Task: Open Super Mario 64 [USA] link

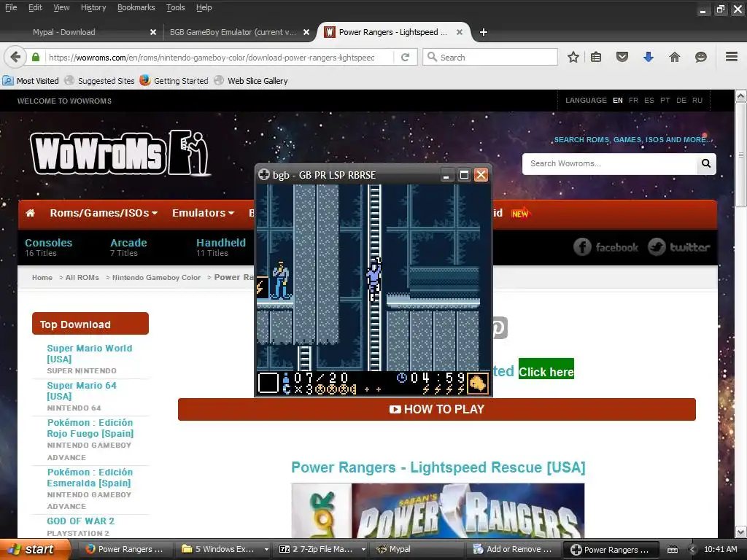Action: click(82, 391)
